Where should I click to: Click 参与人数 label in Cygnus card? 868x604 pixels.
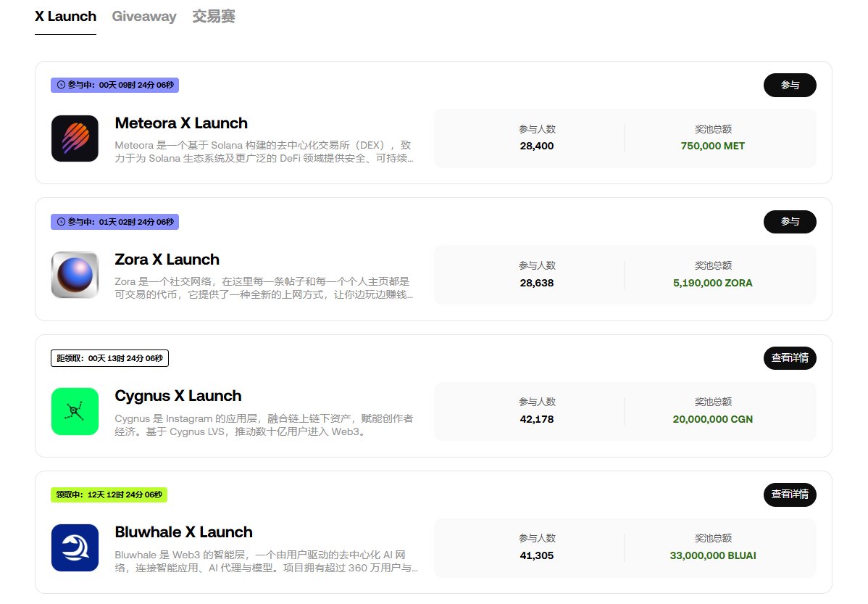pos(537,402)
